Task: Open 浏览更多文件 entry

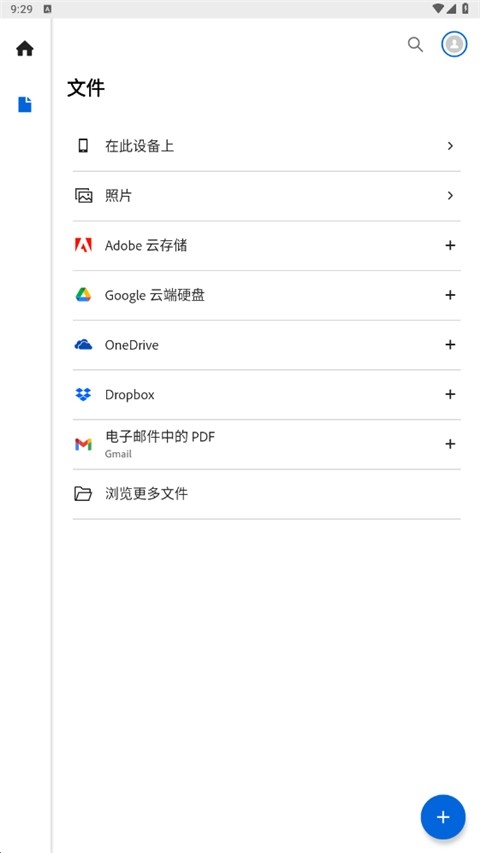Action: 267,494
